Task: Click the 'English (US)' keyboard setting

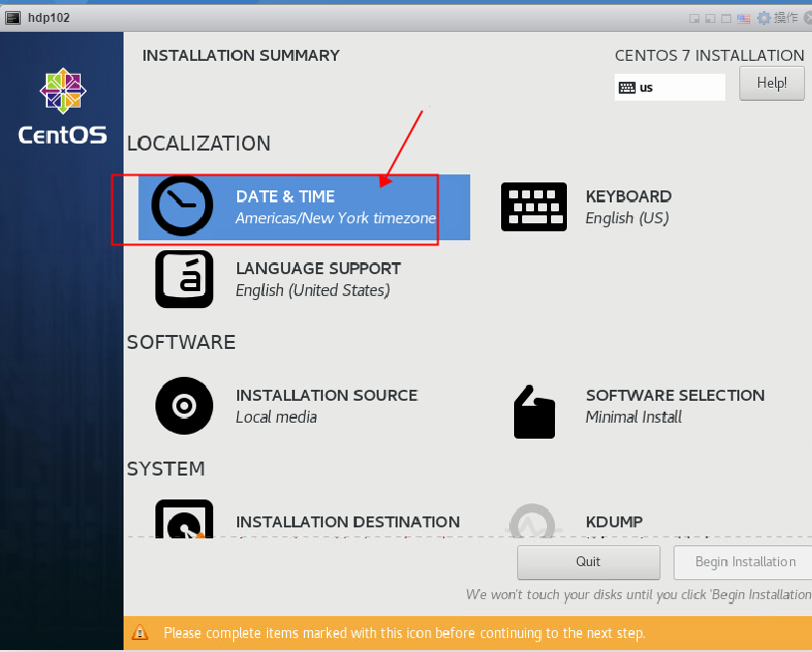Action: 627,218
